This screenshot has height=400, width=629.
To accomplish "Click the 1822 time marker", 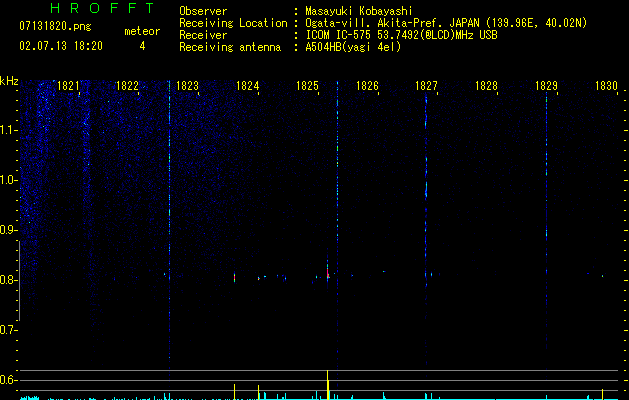I will pyautogui.click(x=127, y=86).
